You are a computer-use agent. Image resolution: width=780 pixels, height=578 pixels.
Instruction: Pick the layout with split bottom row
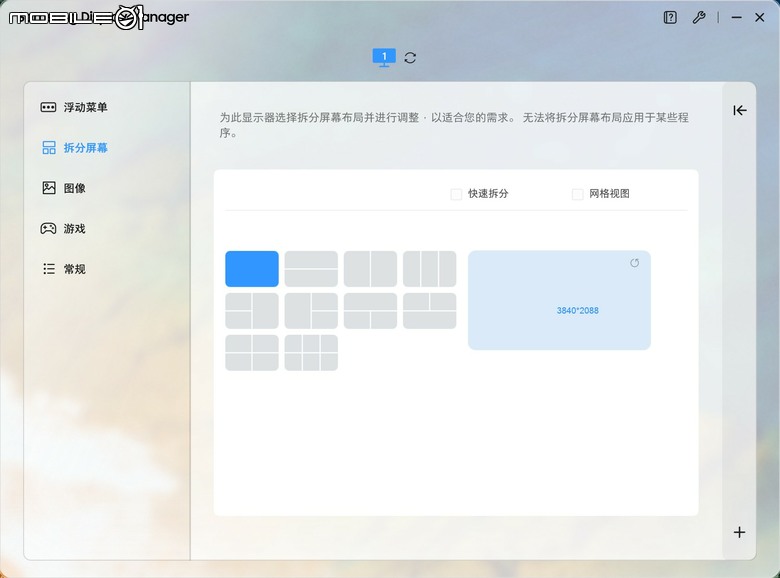point(370,311)
